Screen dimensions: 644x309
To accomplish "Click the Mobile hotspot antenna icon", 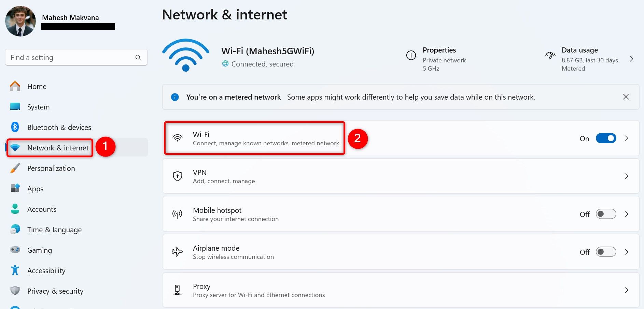I will coord(177,214).
